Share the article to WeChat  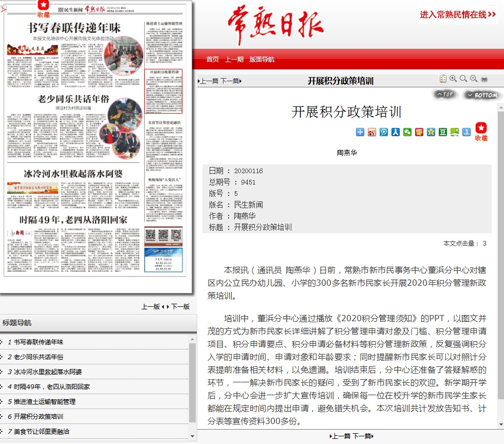[407, 132]
